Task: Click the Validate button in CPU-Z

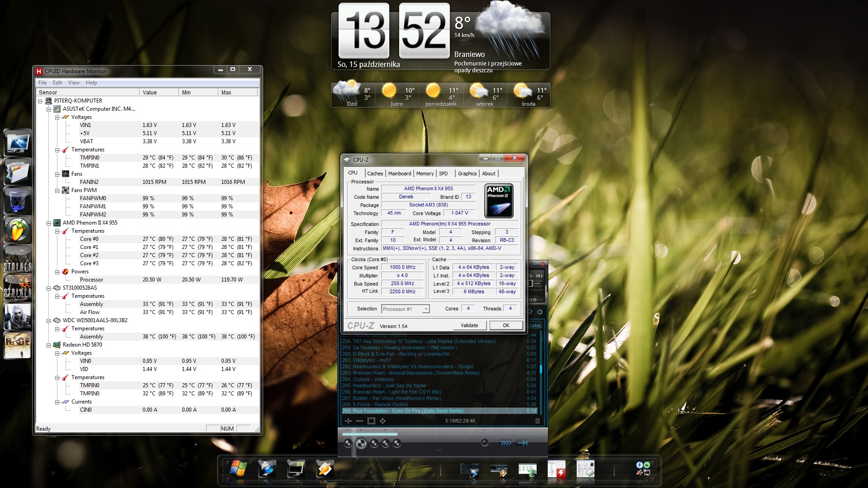Action: (x=469, y=325)
